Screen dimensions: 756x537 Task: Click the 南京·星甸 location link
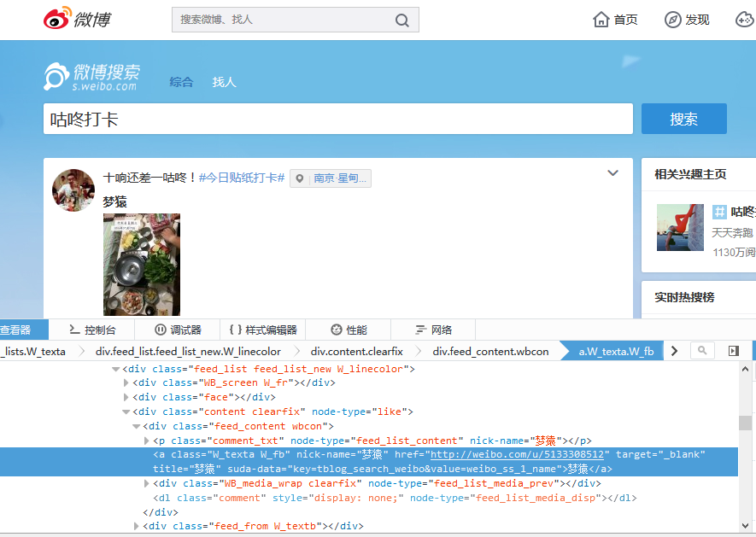pos(340,178)
